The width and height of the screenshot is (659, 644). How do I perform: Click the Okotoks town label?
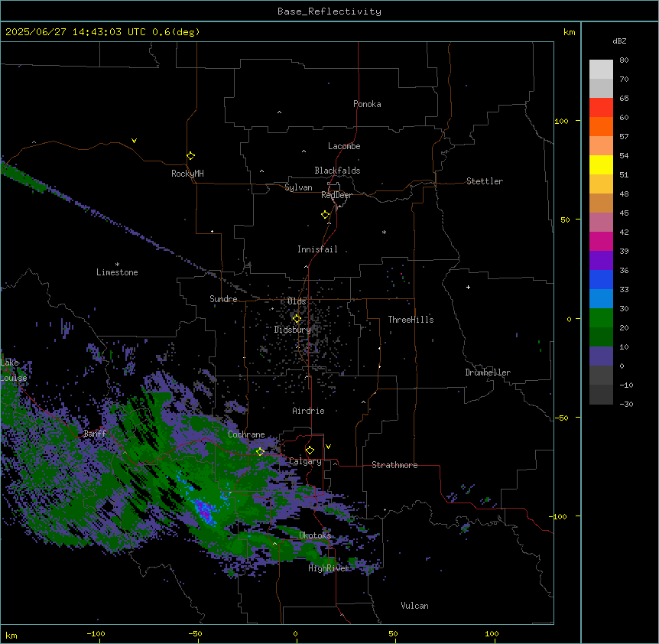(315, 535)
